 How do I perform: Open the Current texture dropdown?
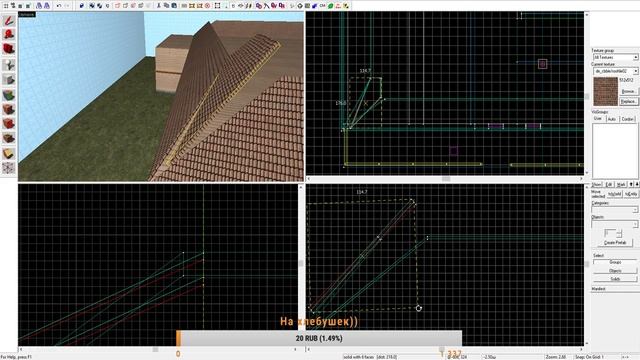point(615,71)
